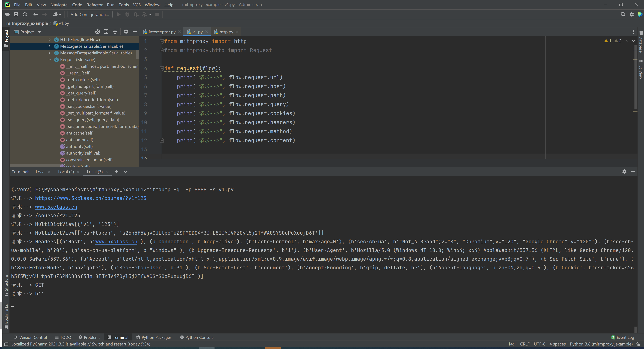
Task: Expand HTTPFlow(flow.Flow) tree node
Action: click(49, 39)
